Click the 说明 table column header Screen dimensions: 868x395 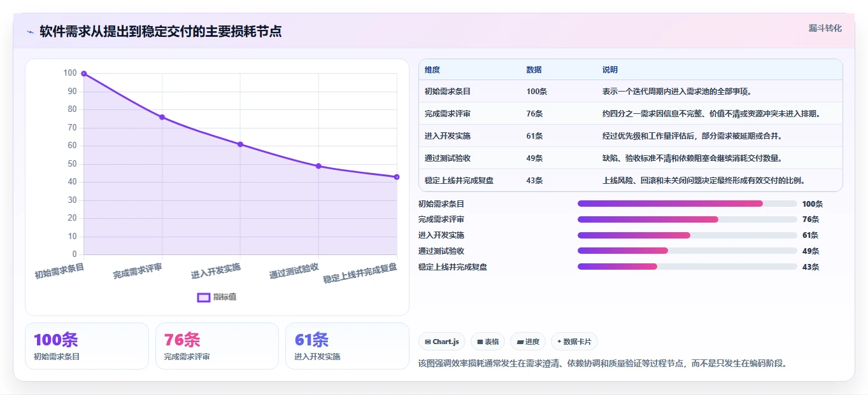(x=610, y=70)
